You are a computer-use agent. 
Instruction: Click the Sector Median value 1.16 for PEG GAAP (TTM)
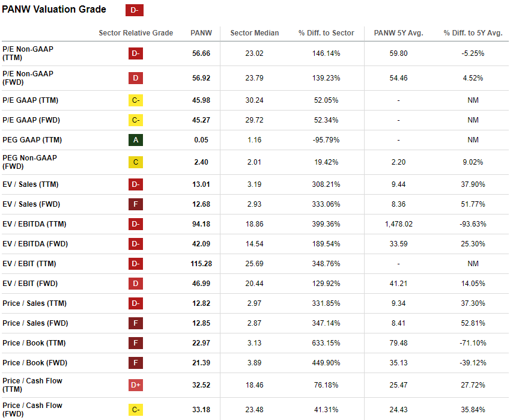pyautogui.click(x=255, y=140)
